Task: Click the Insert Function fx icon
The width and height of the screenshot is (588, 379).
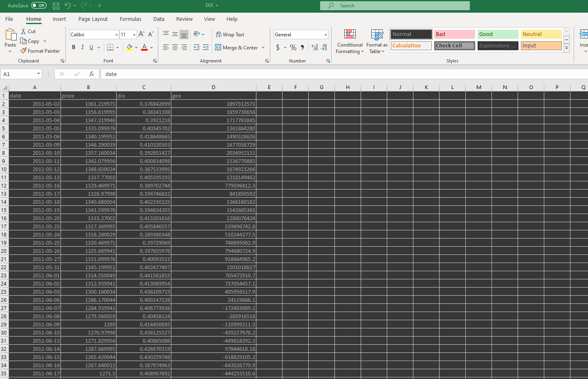Action: (92, 74)
